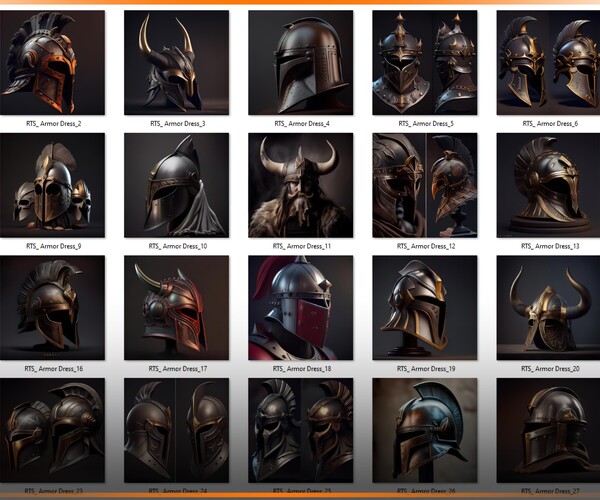The image size is (600, 500).
Task: Click the file name RTS_ Armor Dress_5
Action: 426,124
